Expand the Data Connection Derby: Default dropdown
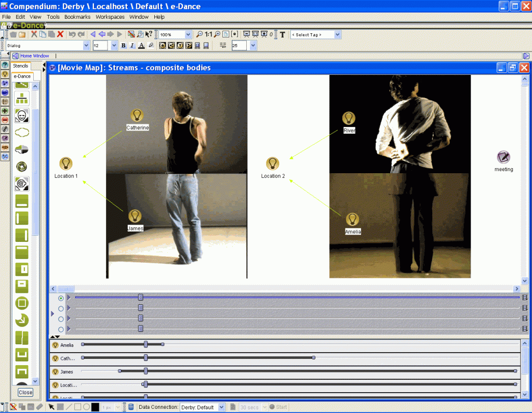This screenshot has height=413, width=532. (202, 407)
